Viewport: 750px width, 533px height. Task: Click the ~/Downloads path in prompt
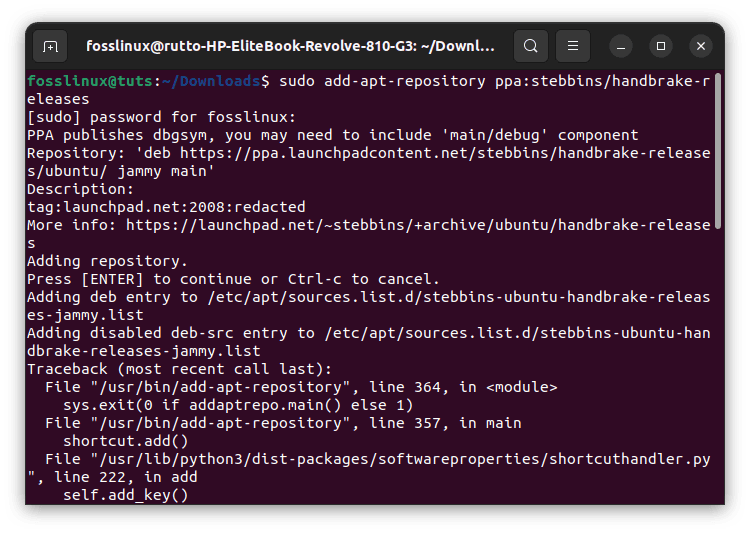(x=211, y=81)
